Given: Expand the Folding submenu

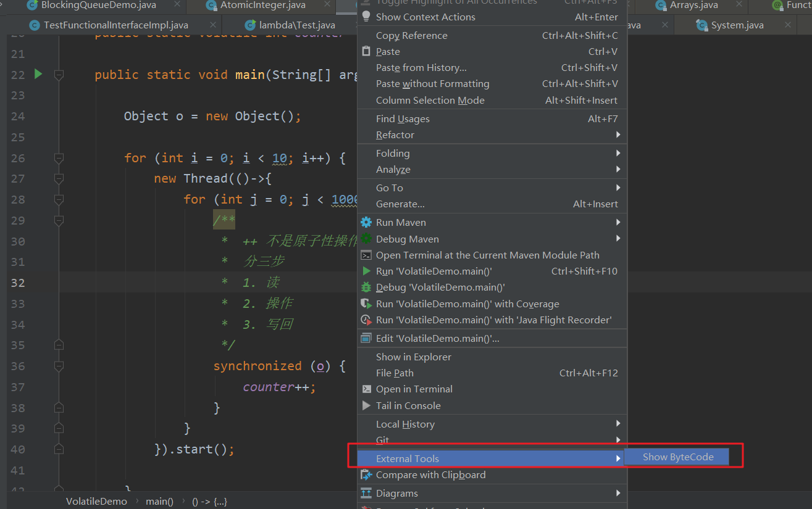Looking at the screenshot, I should [492, 153].
